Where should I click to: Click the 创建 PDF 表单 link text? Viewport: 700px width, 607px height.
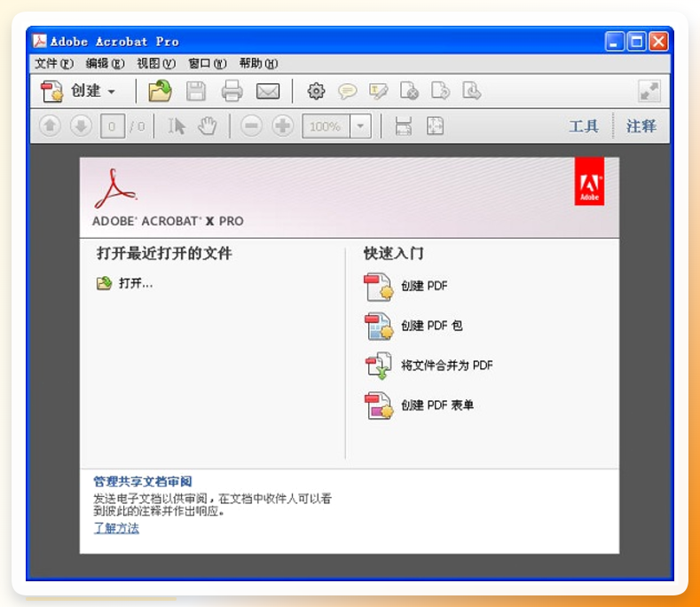[x=437, y=406]
